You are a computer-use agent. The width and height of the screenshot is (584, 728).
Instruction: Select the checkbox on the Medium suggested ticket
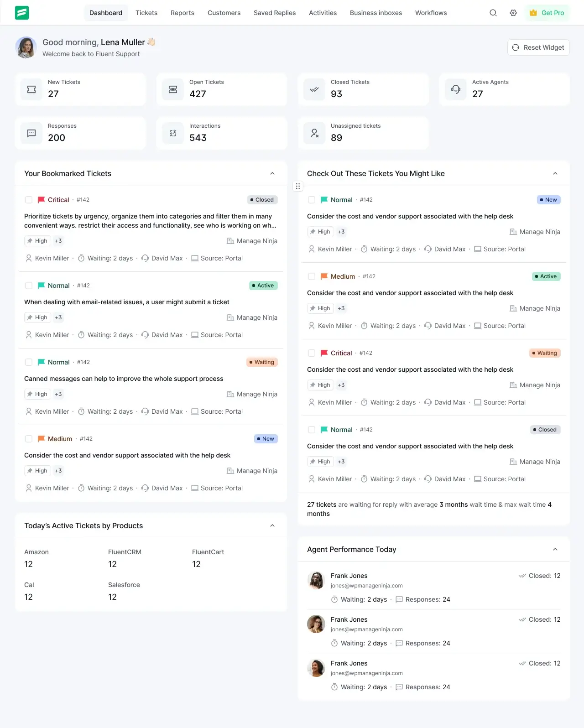click(x=312, y=276)
